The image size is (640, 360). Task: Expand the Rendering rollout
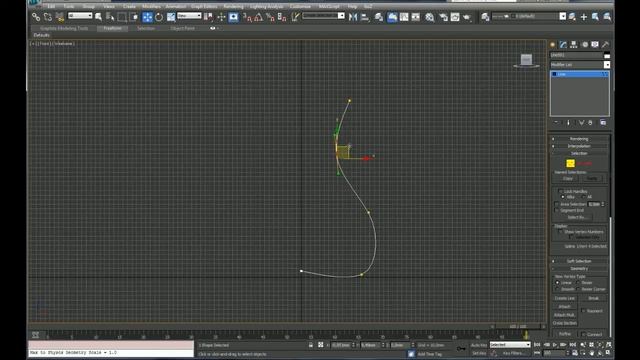coord(579,139)
